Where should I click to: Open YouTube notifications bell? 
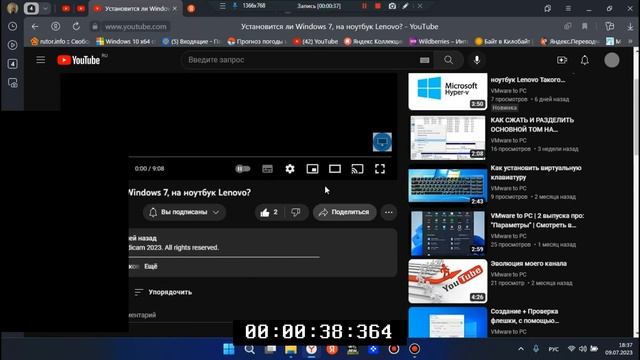click(585, 60)
